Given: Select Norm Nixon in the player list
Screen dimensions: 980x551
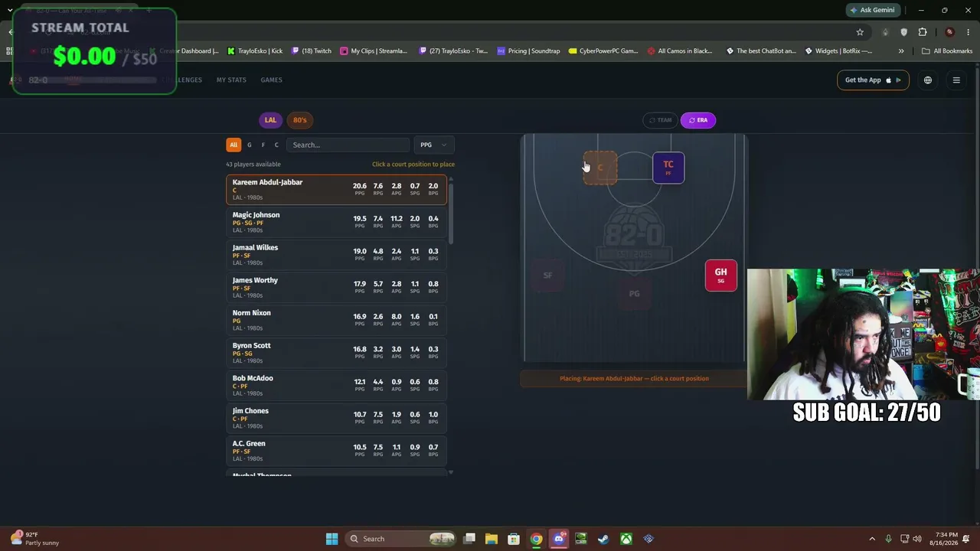Looking at the screenshot, I should 336,320.
